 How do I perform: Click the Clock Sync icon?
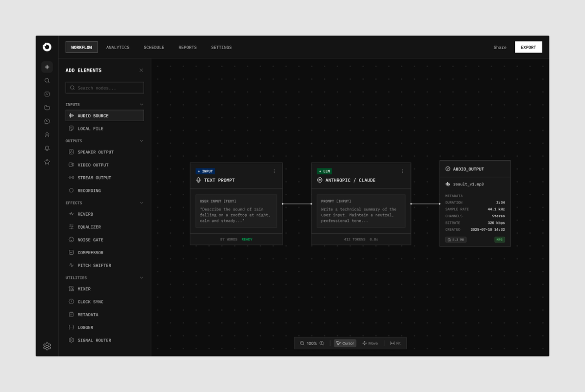point(71,302)
